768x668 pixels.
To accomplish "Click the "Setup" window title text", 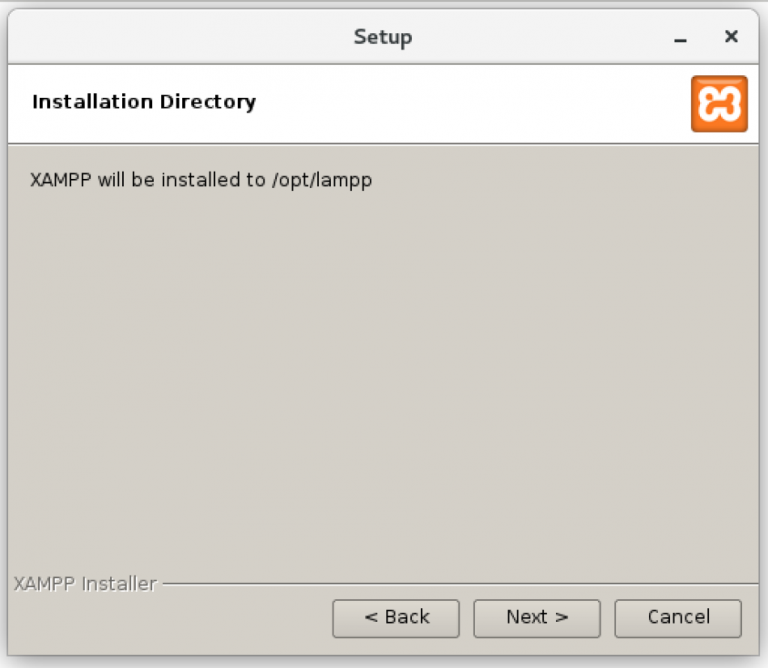I will (382, 38).
